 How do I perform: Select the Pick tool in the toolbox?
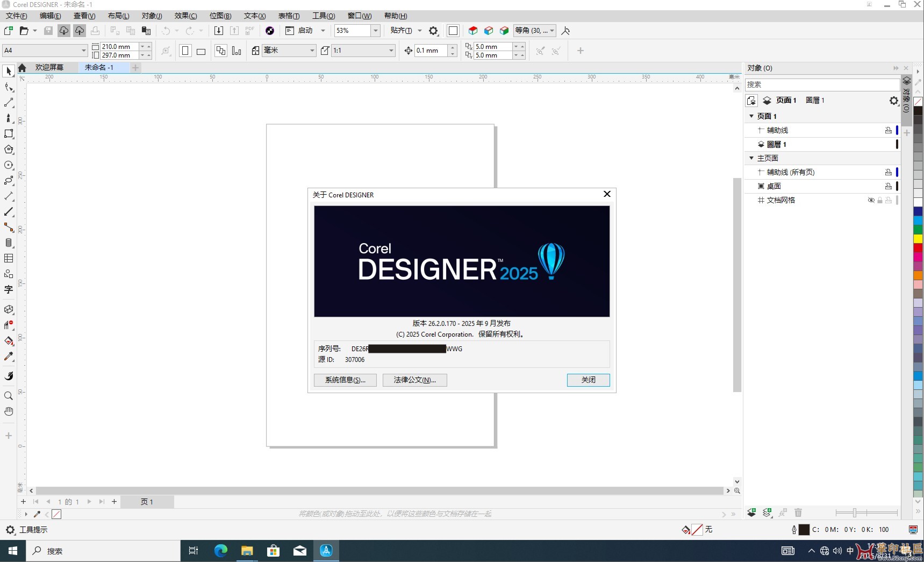click(9, 71)
